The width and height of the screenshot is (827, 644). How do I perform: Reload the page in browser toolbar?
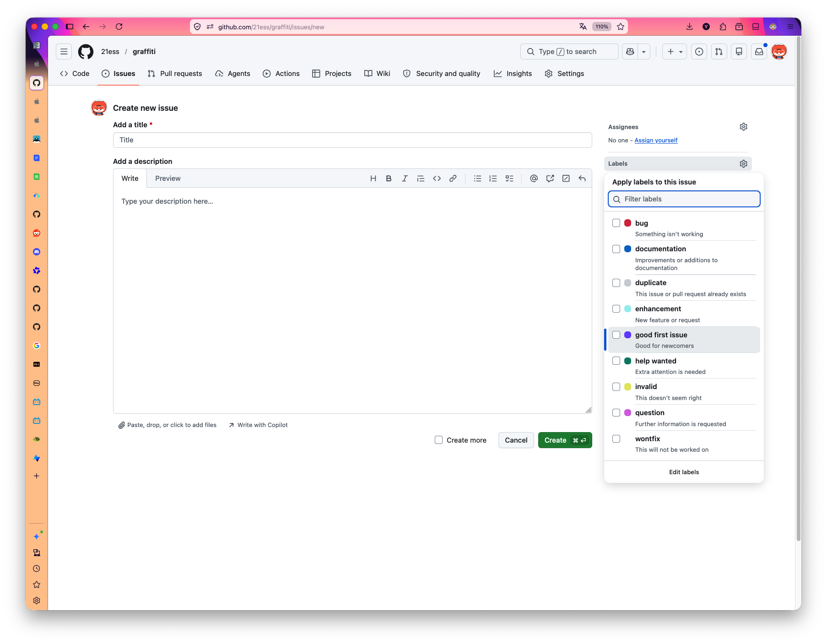click(x=119, y=27)
